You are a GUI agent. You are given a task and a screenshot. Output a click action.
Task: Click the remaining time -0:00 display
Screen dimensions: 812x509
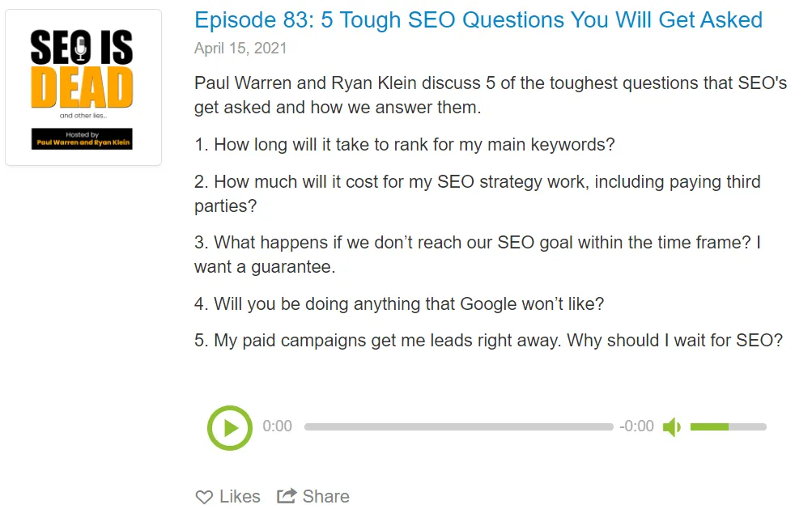point(636,426)
